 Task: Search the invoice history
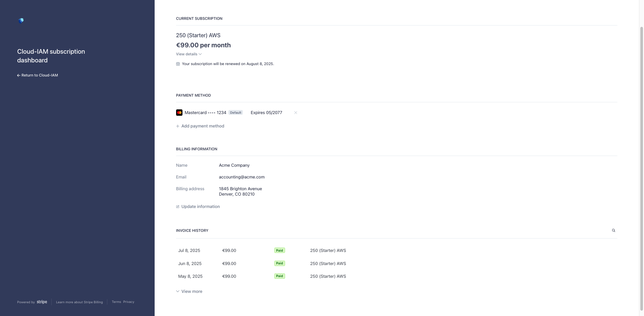tap(613, 230)
